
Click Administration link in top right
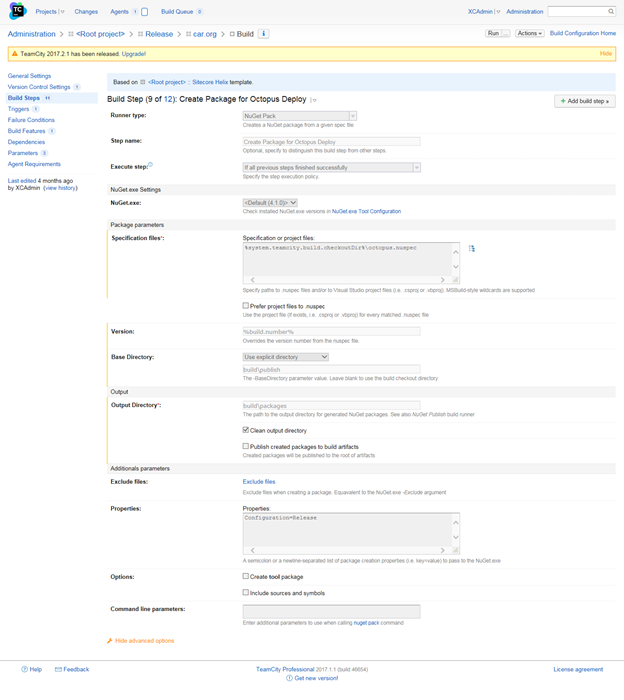coord(524,12)
